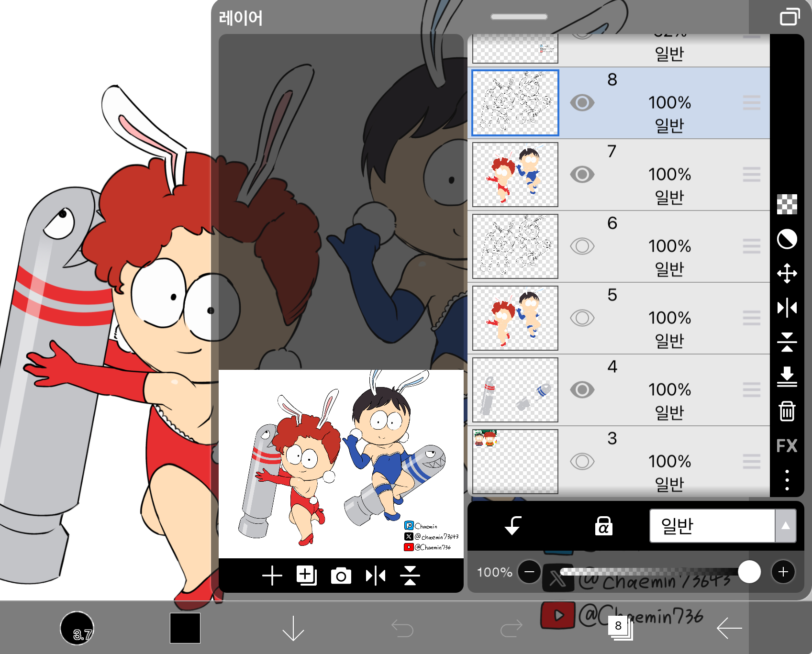Screen dimensions: 812x654
Task: Hide layer 4 with eye icon
Action: (x=582, y=390)
